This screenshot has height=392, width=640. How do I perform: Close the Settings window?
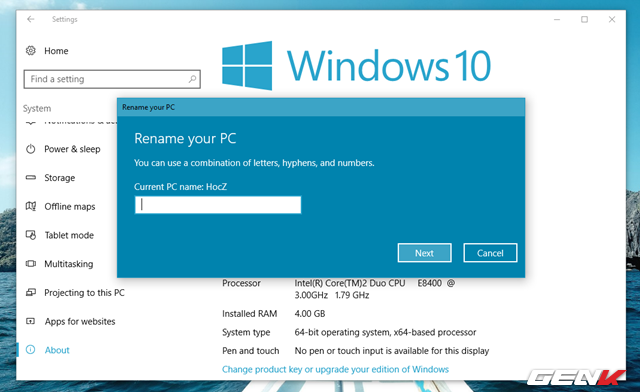[x=612, y=19]
